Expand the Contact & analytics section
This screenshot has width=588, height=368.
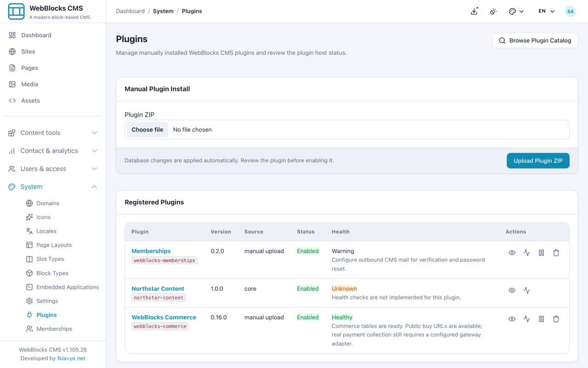[53, 150]
